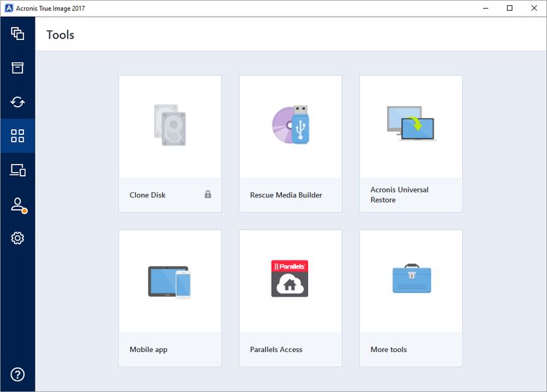Open the Dashboard devices icon in sidebar

(x=17, y=170)
